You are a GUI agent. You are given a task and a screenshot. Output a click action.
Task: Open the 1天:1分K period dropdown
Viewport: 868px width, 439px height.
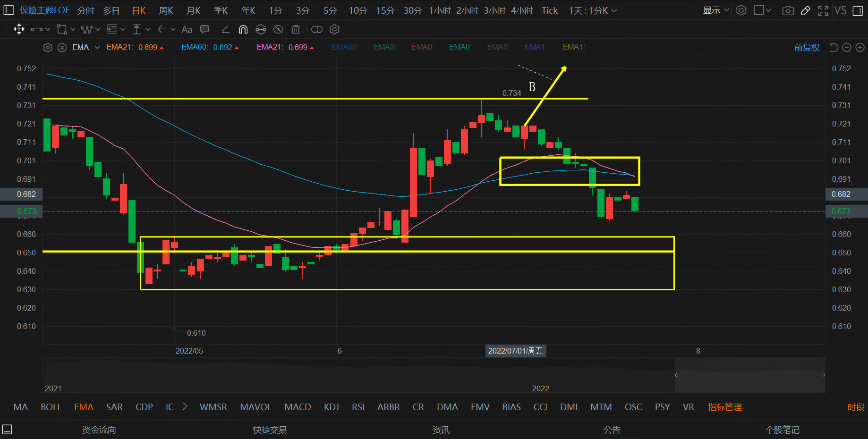pyautogui.click(x=592, y=10)
